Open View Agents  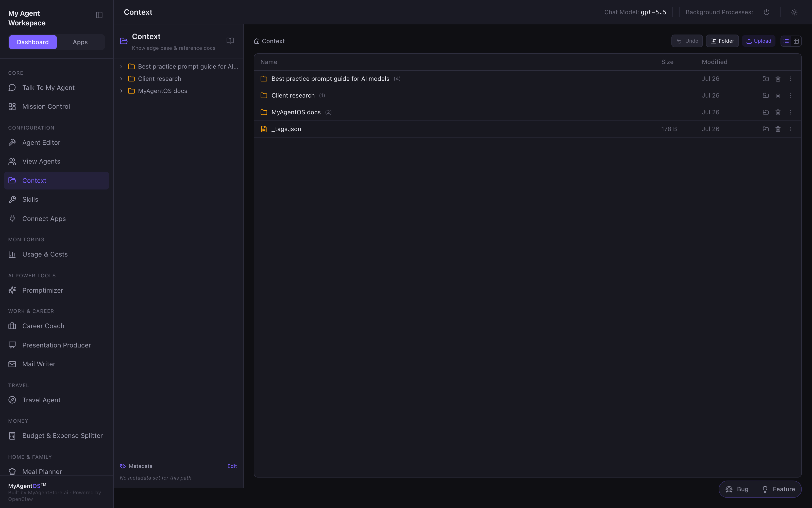tap(56, 161)
